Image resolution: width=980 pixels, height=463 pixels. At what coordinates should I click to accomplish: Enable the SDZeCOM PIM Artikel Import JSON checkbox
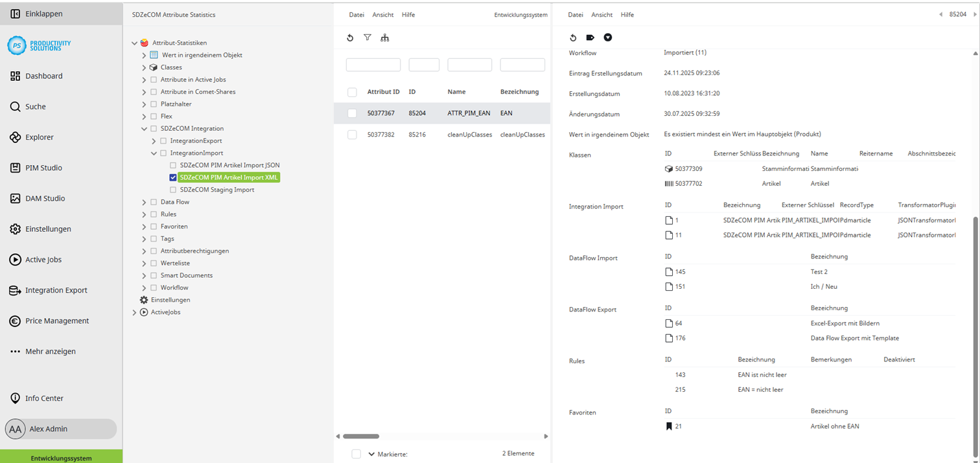(173, 165)
